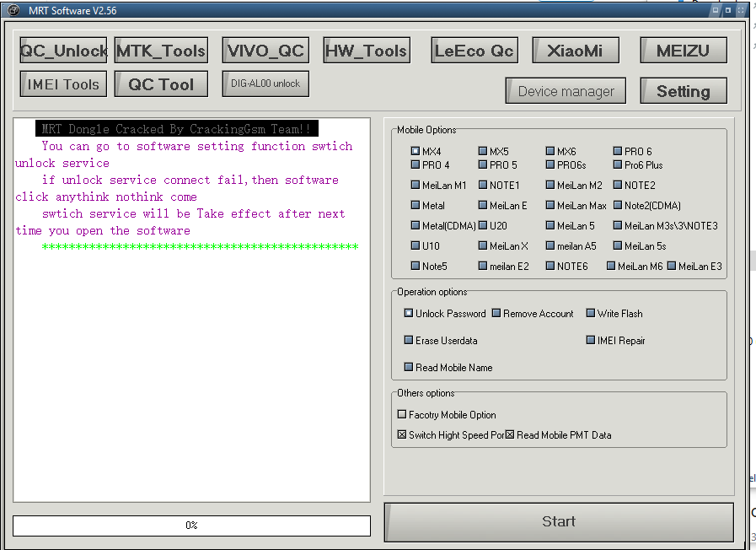Pick Note2(CDMA) model
This screenshot has width=756, height=550.
[647, 206]
